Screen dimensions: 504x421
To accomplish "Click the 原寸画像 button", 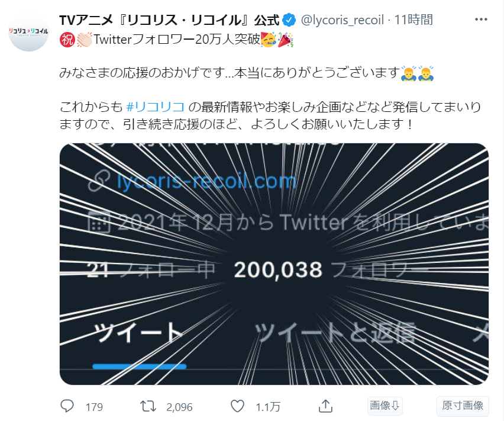I will [x=463, y=406].
